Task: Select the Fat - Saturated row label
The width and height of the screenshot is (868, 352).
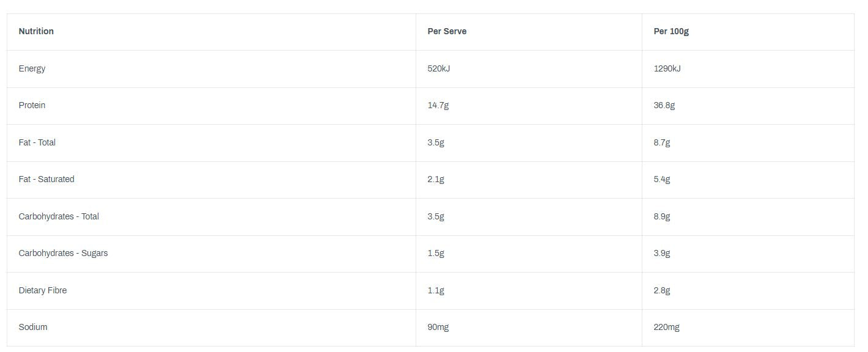Action: coord(46,179)
